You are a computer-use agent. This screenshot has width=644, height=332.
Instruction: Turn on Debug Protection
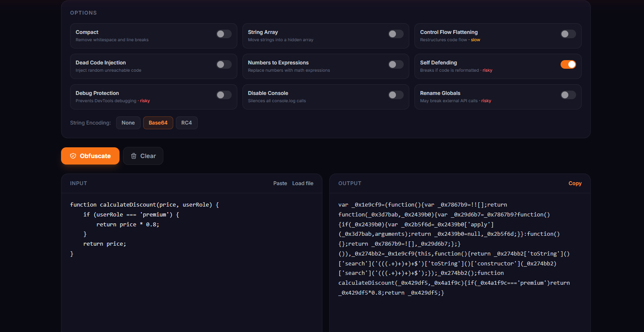pyautogui.click(x=224, y=94)
